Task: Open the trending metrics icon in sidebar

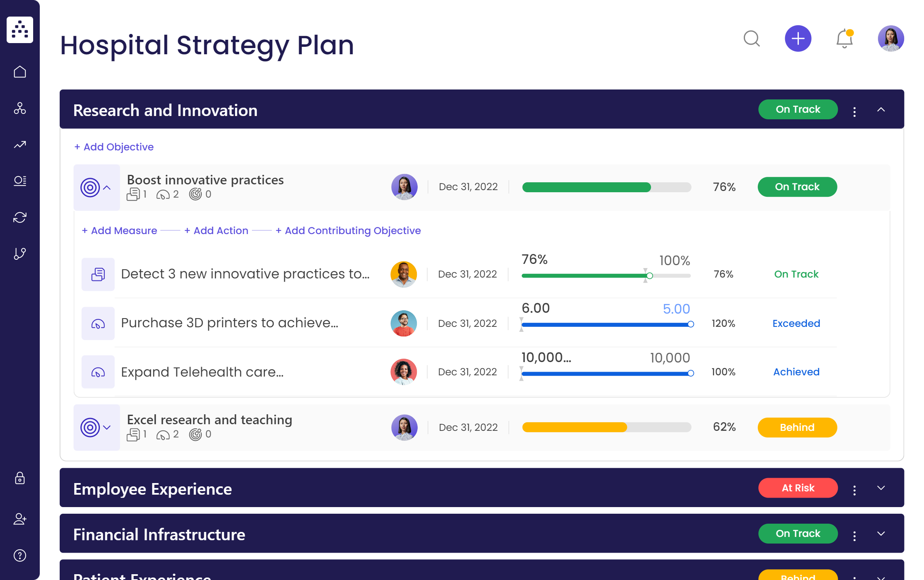Action: pyautogui.click(x=19, y=145)
